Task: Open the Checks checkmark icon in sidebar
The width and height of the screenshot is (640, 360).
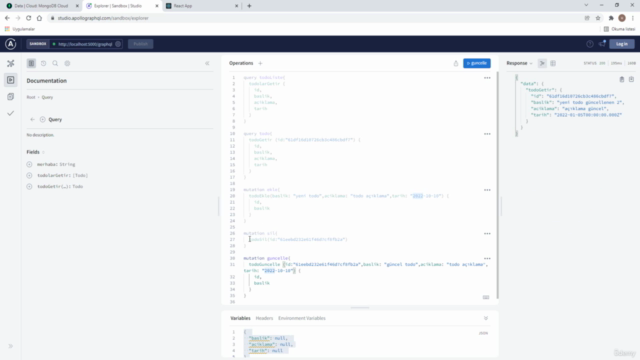Action: pyautogui.click(x=11, y=113)
